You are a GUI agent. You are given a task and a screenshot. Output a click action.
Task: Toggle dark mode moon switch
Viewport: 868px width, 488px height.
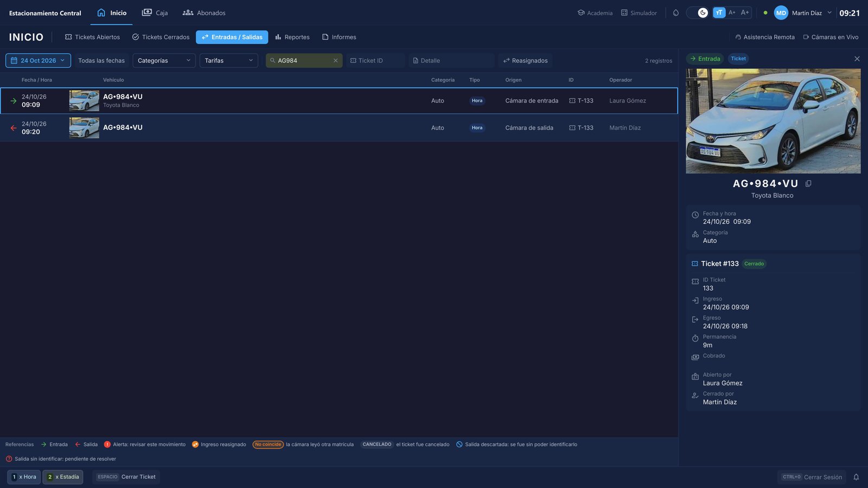point(698,13)
